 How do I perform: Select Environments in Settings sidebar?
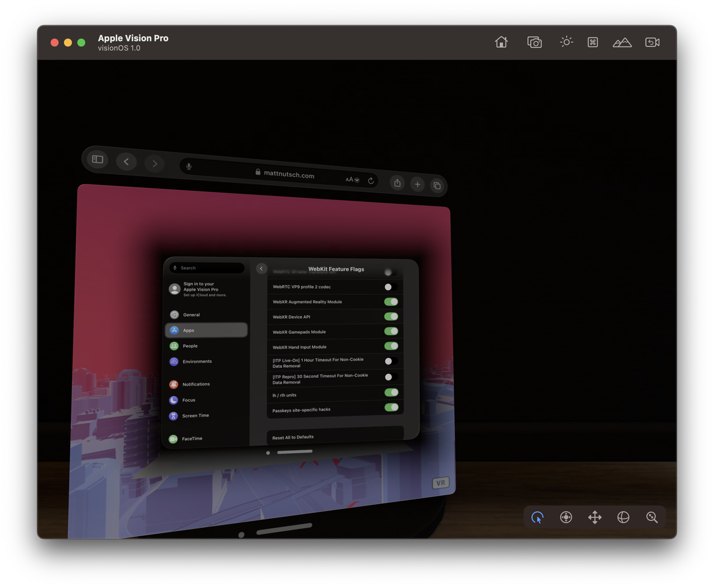(x=206, y=361)
